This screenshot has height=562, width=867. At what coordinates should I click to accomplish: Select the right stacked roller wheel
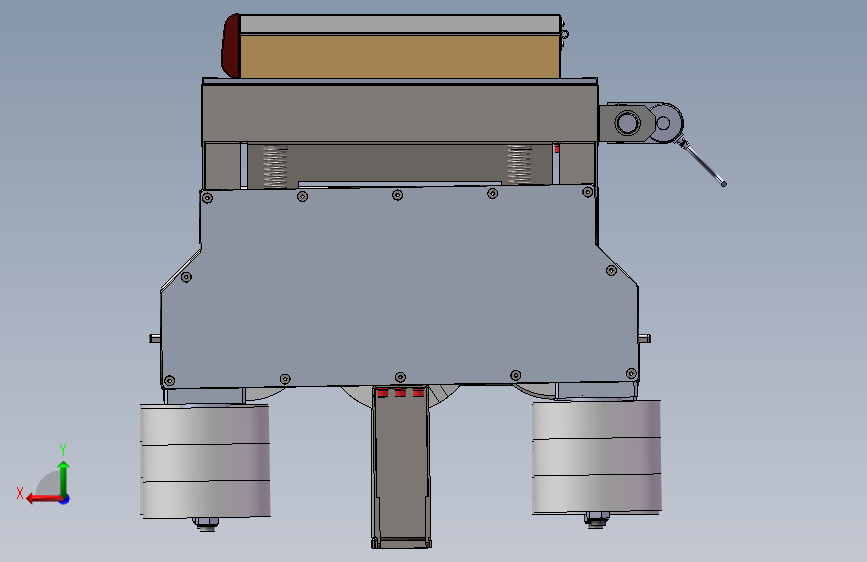tap(597, 457)
